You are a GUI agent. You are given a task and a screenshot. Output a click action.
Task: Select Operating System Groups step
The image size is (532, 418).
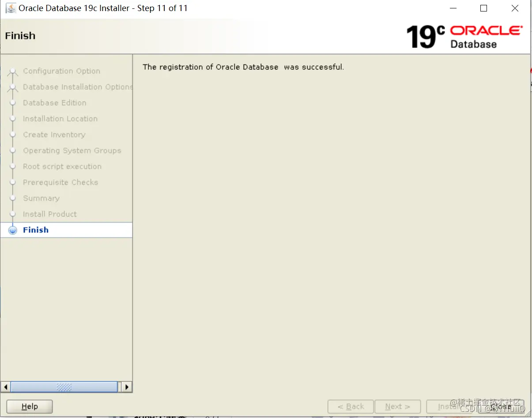coord(72,151)
